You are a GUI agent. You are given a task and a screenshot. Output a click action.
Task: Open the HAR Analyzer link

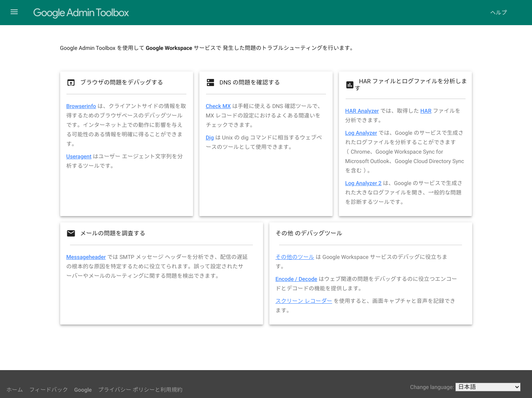point(362,110)
